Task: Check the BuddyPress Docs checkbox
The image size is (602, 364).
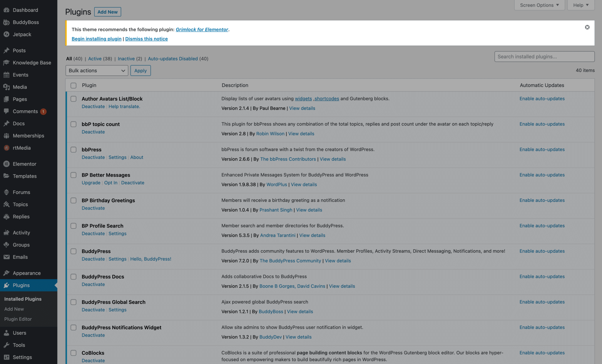Action: pos(73,277)
